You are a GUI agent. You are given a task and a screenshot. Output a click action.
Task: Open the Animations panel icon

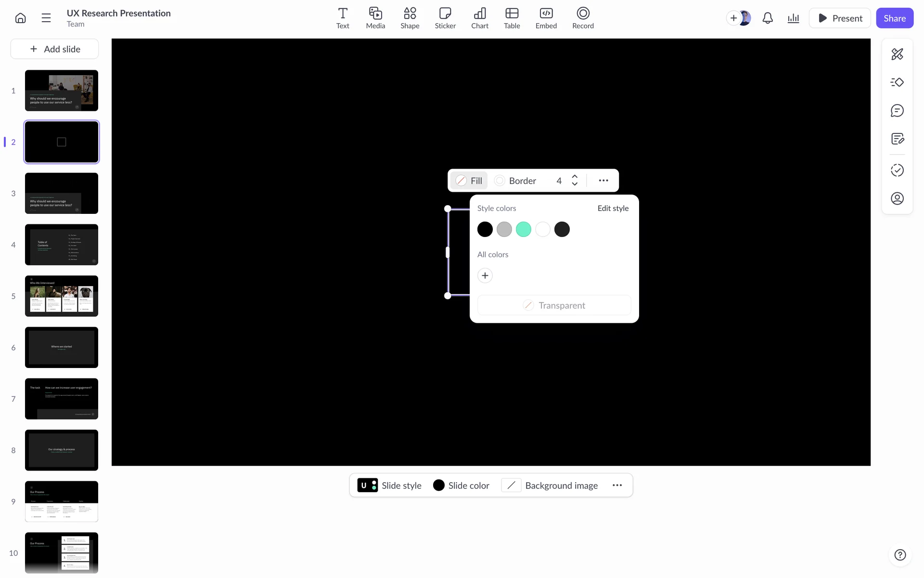(897, 82)
